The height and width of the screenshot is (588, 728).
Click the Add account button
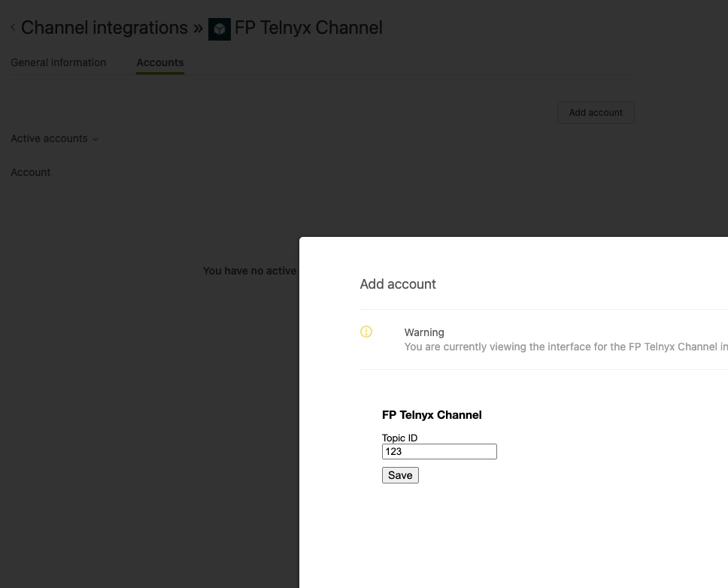click(x=596, y=113)
